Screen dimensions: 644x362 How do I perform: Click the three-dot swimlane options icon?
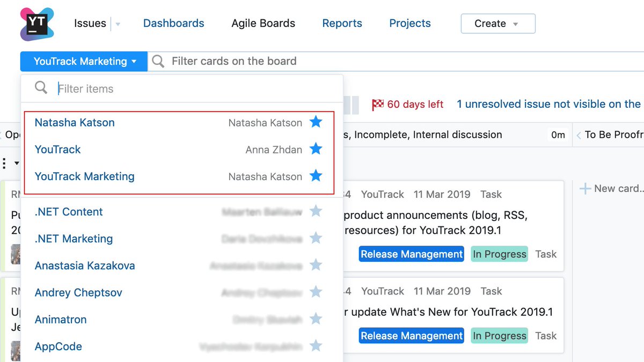tap(5, 163)
